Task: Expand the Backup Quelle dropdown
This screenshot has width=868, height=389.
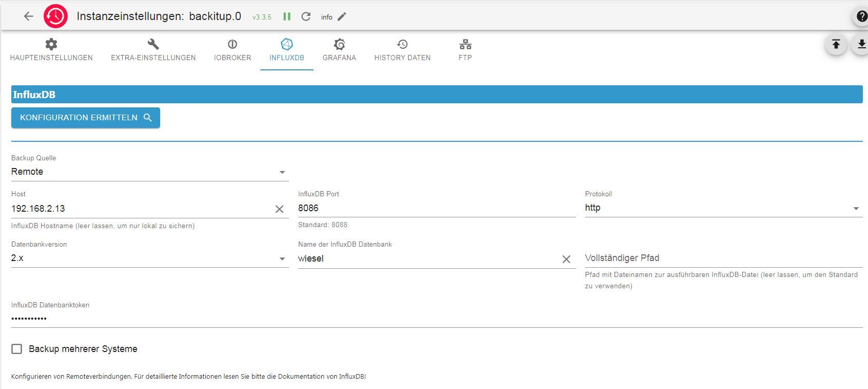Action: tap(150, 172)
